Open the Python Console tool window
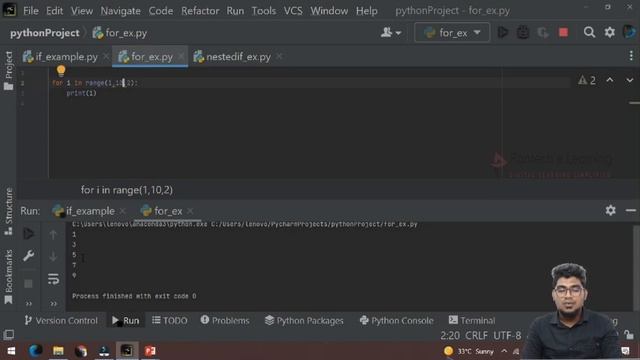The image size is (640, 360). (396, 321)
